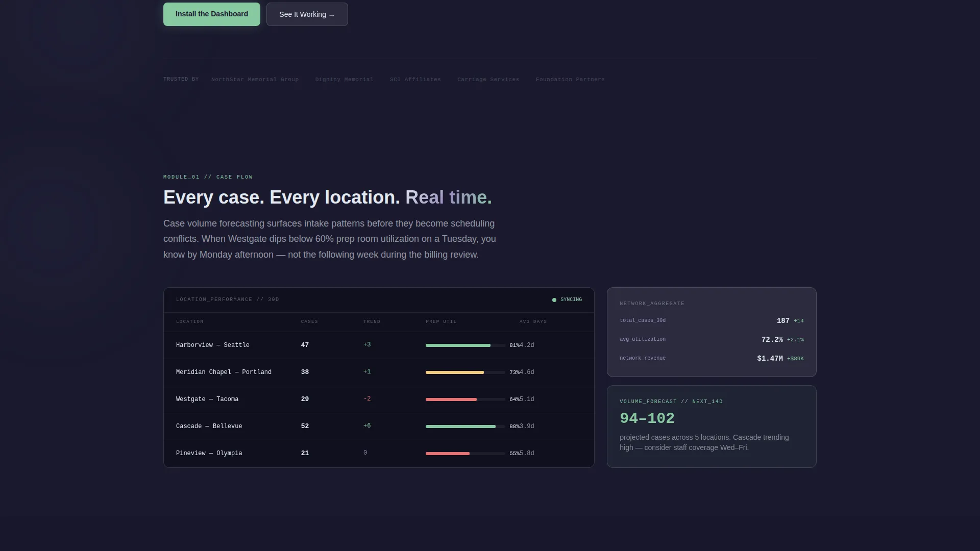Click the NETWORK_AGGREGATE card title
Viewport: 980px width, 551px height.
click(652, 304)
